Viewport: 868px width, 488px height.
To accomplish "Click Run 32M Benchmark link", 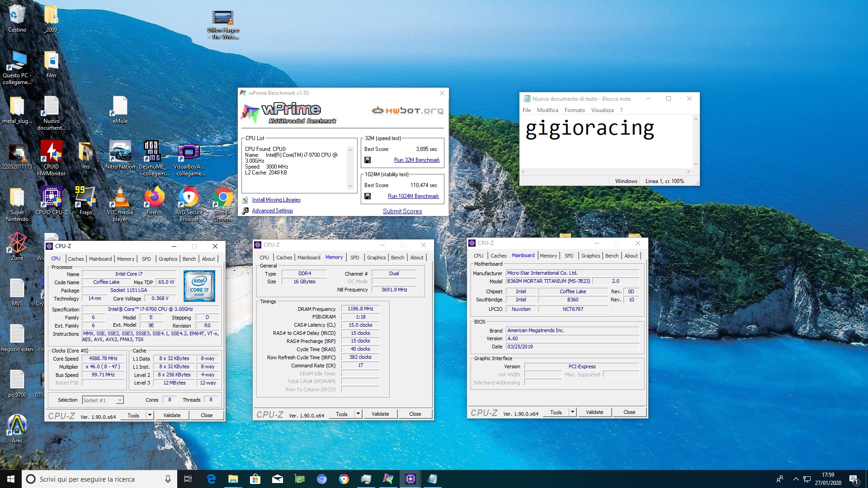I will [417, 160].
